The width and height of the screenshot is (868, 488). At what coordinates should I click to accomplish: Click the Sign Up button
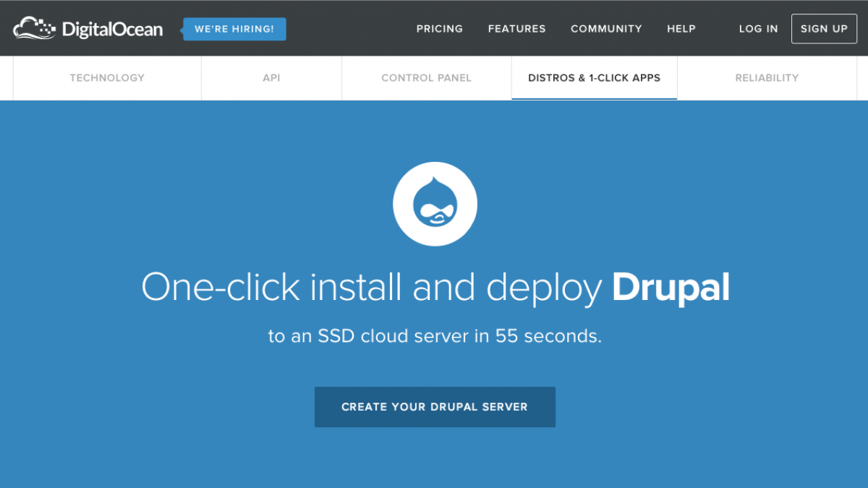tap(825, 29)
